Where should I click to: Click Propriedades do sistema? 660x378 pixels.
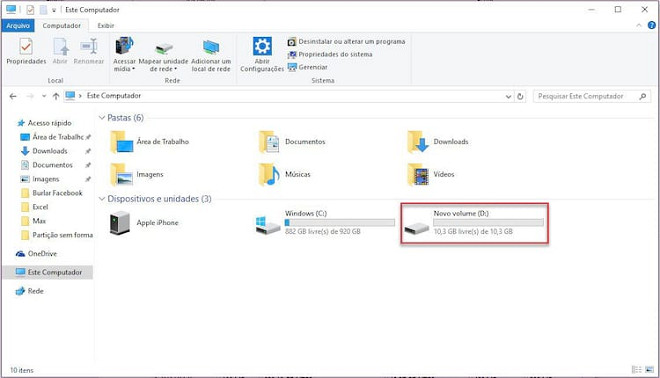[x=330, y=54]
